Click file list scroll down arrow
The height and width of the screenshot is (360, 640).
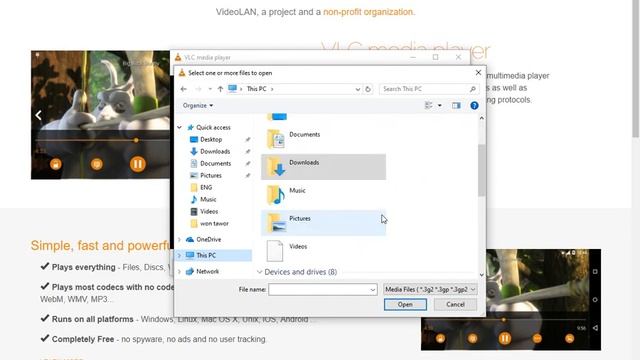(x=482, y=275)
